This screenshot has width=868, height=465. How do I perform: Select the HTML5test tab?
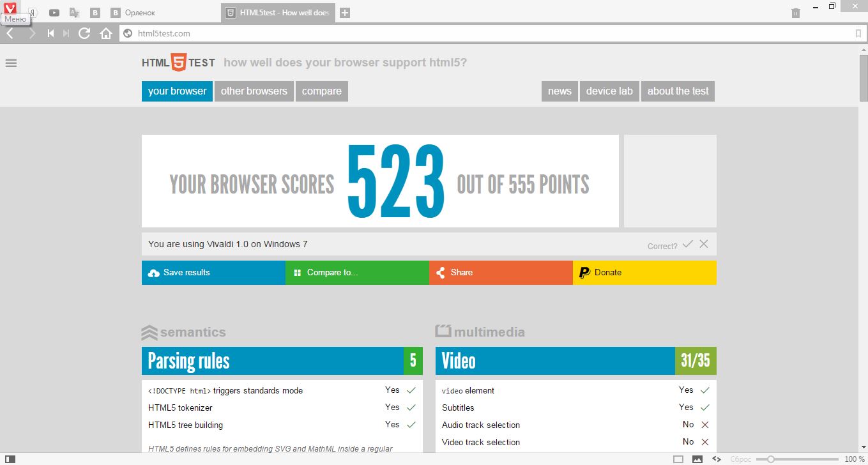[x=278, y=13]
